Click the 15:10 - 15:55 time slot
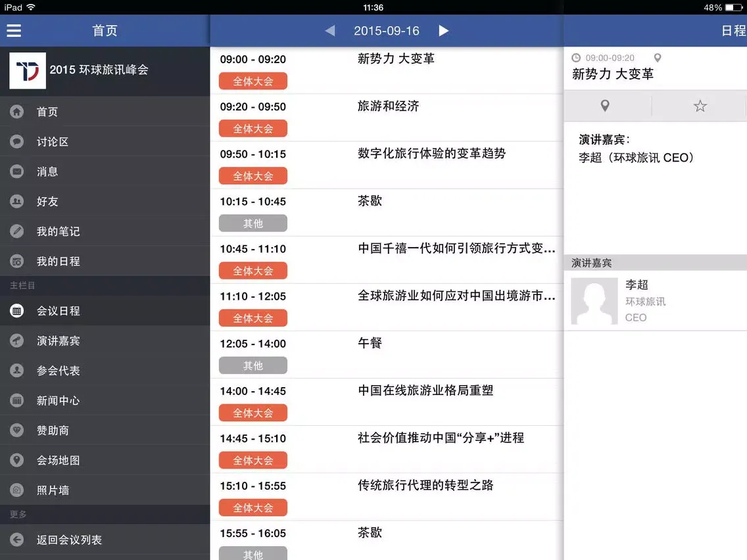The width and height of the screenshot is (747, 560). pyautogui.click(x=253, y=486)
